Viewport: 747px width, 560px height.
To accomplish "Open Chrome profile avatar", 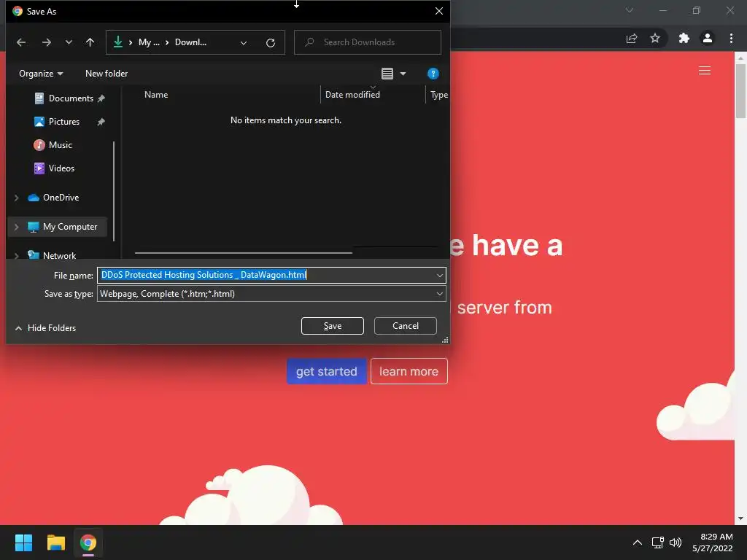I will [708, 39].
